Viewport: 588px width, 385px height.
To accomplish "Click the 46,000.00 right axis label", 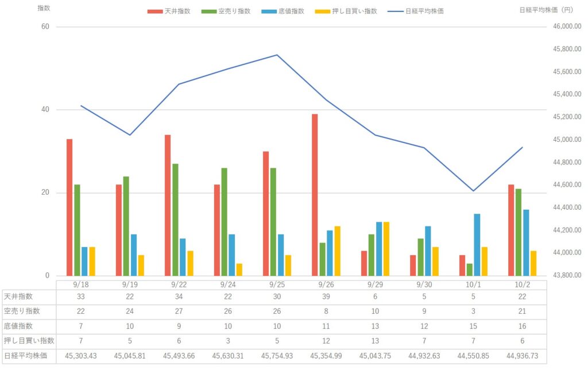I will tap(565, 27).
